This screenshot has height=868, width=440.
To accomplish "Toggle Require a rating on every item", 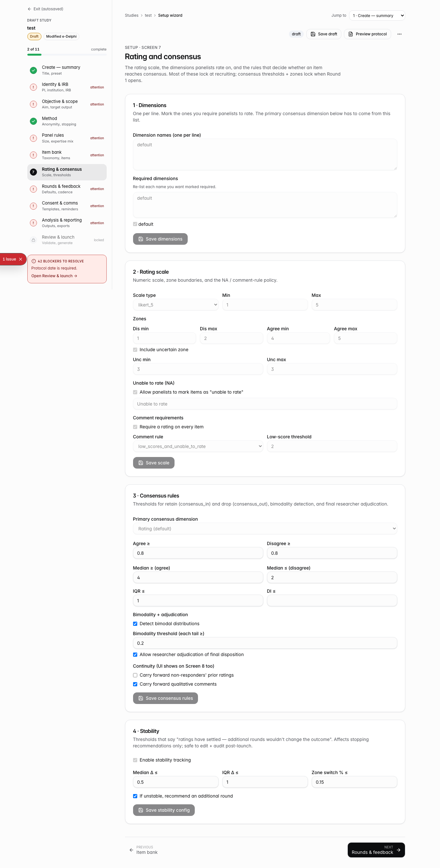I will click(135, 427).
